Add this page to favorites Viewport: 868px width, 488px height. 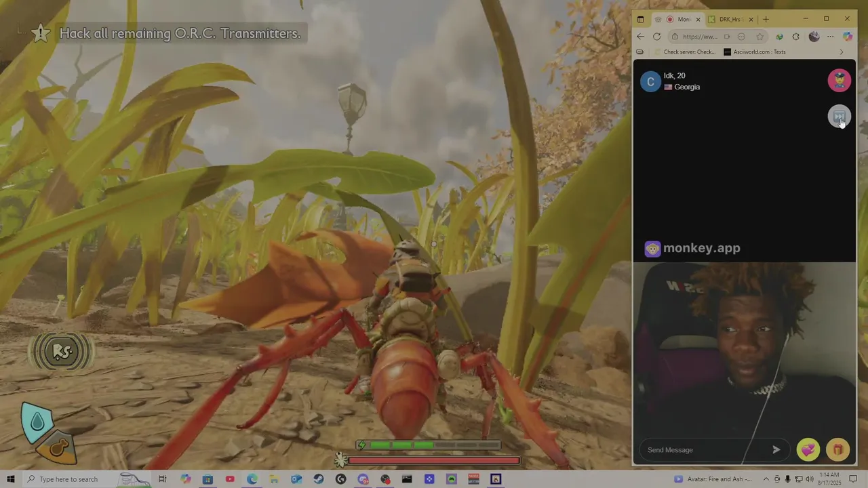point(760,37)
